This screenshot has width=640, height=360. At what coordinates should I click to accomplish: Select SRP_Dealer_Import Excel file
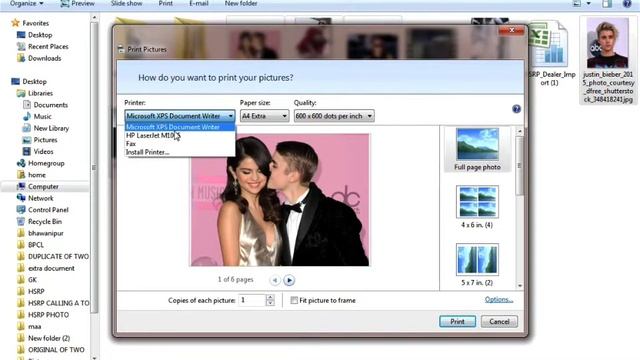[549, 53]
